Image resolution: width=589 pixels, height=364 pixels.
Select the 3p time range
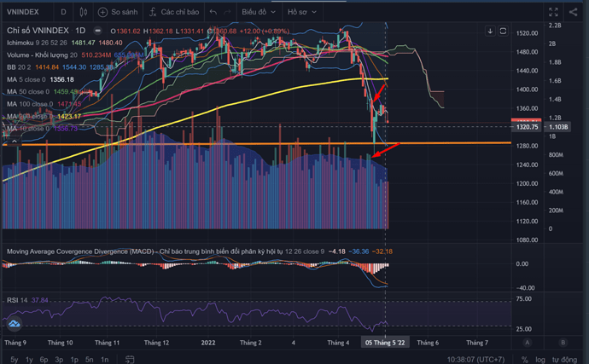pos(59,360)
